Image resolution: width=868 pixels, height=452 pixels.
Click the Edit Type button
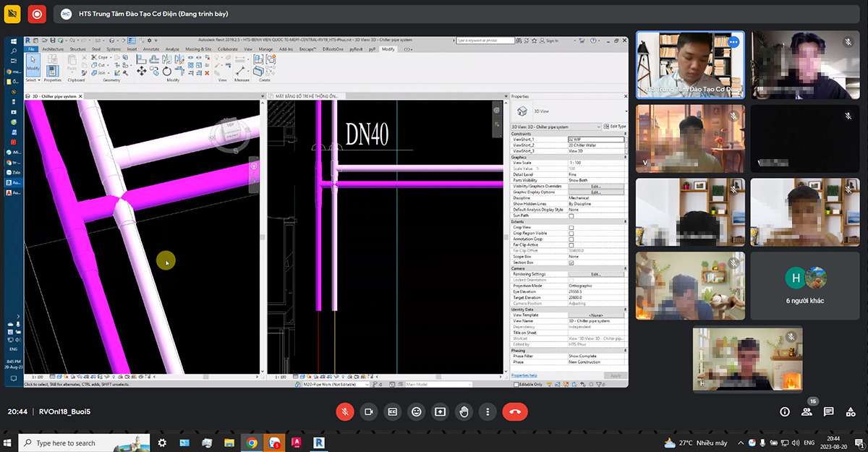[616, 127]
